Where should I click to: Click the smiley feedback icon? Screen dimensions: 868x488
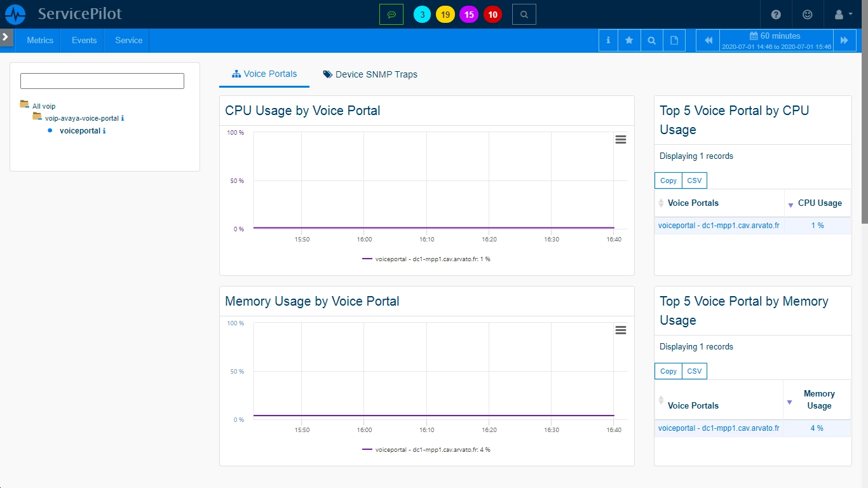click(808, 14)
